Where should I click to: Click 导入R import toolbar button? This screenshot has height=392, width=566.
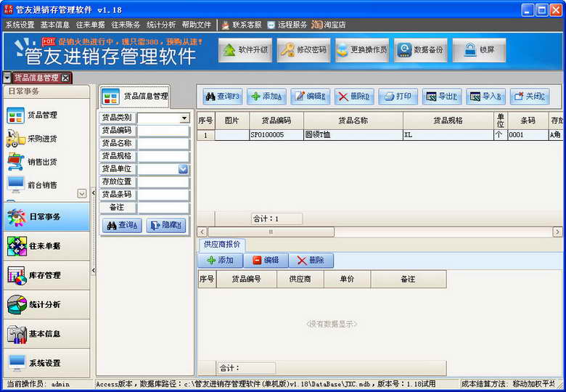tap(486, 97)
